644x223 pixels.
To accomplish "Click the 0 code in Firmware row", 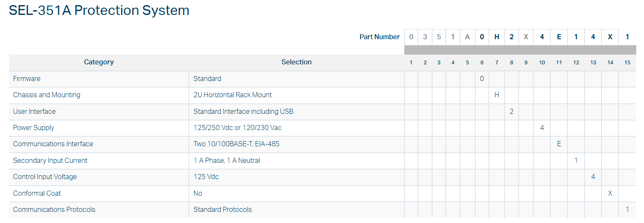I will click(482, 79).
